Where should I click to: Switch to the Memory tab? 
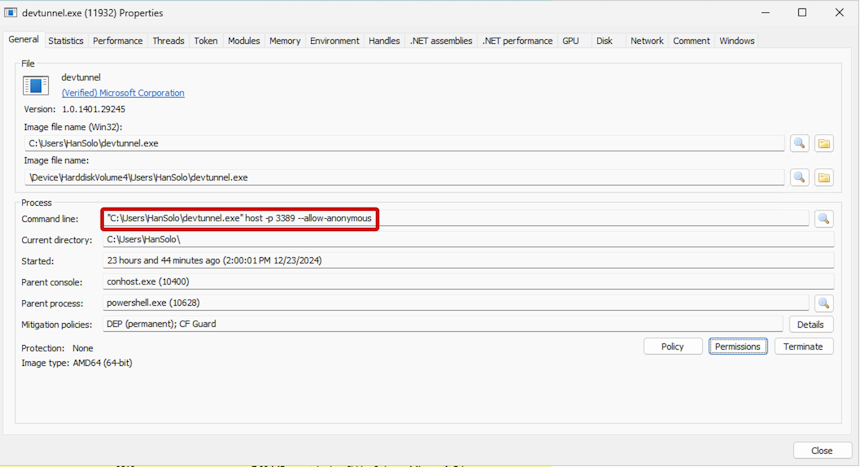coord(285,41)
